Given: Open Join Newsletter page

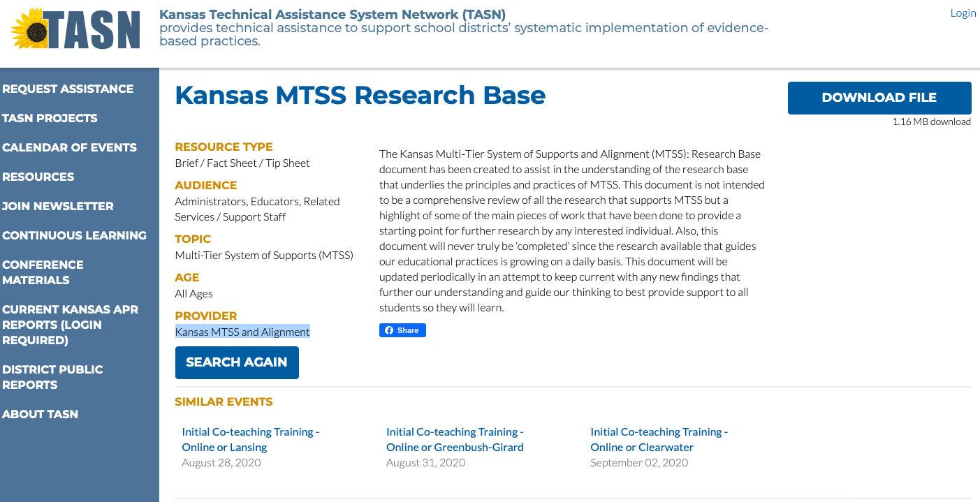Looking at the screenshot, I should coord(58,206).
